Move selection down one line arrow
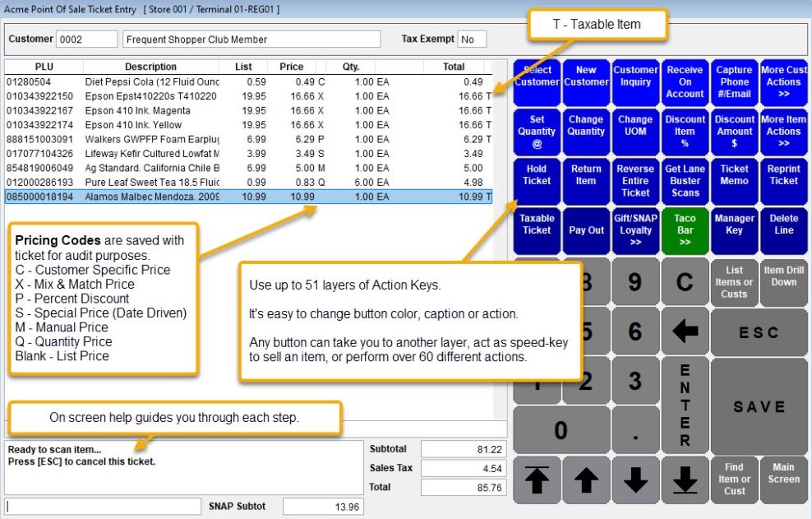This screenshot has width=812, height=519. 635,480
